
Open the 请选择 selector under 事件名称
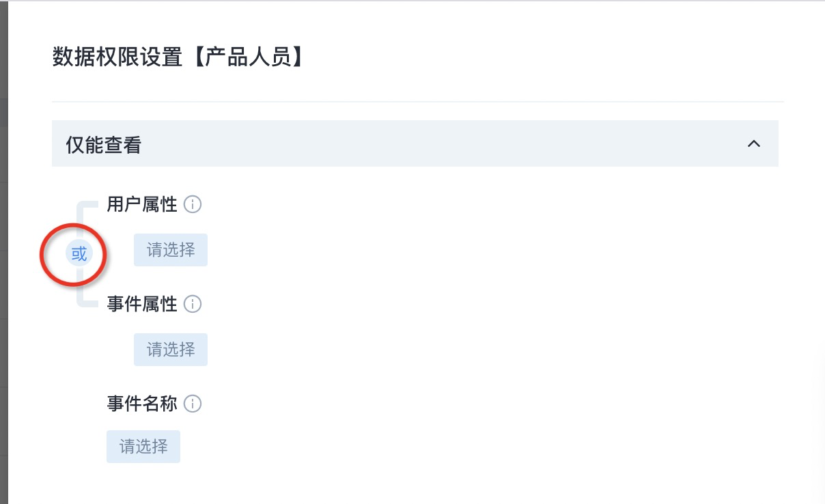click(143, 447)
